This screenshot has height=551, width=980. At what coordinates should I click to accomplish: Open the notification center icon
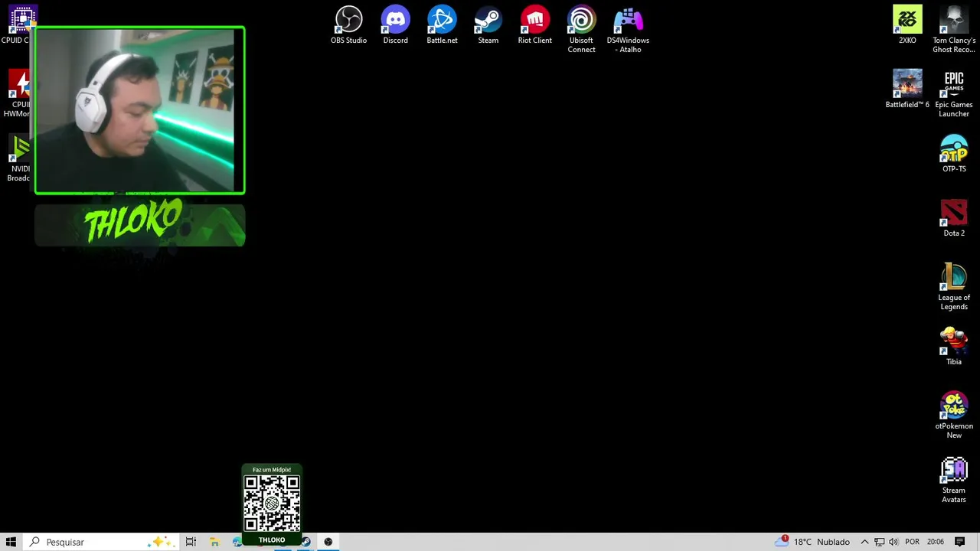point(959,542)
